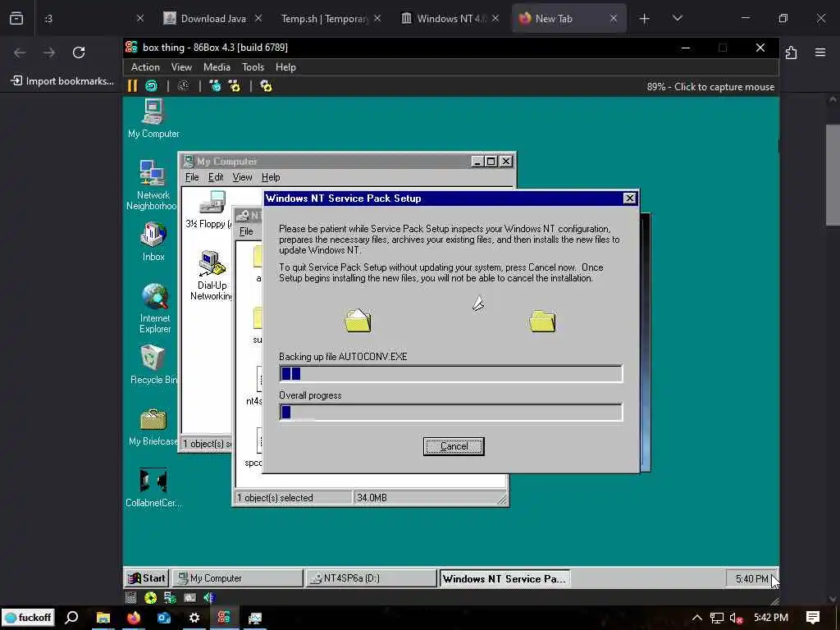Select the CollabnetCer... desktop icon
Screen dimensions: 840x630
tap(153, 487)
